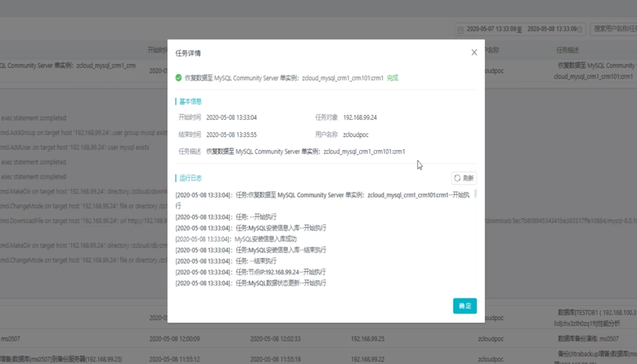Click the 任务描述 value in basic info
This screenshot has width=637, height=364.
coord(306,151)
